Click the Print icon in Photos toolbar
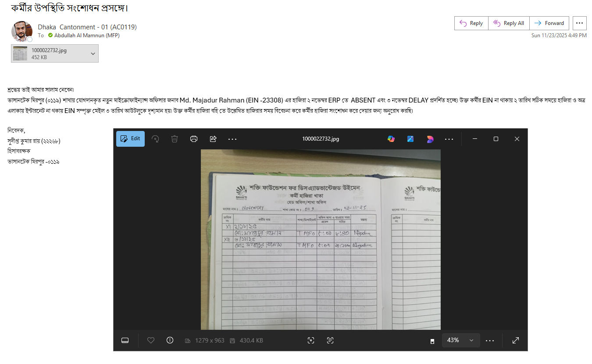592x364 pixels. 194,139
